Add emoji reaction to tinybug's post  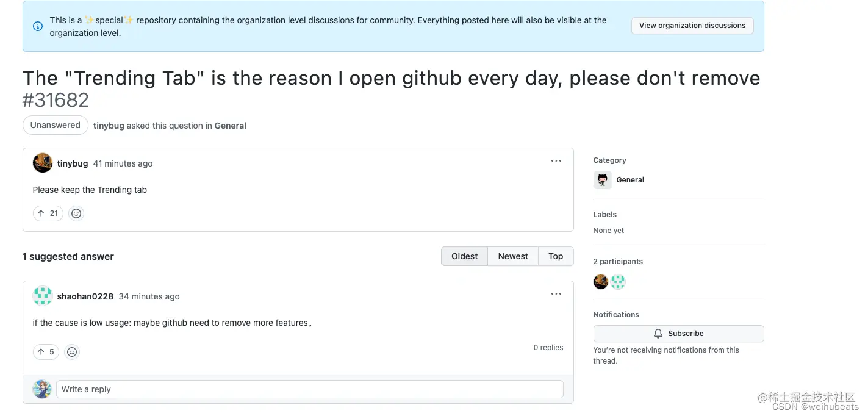(76, 213)
